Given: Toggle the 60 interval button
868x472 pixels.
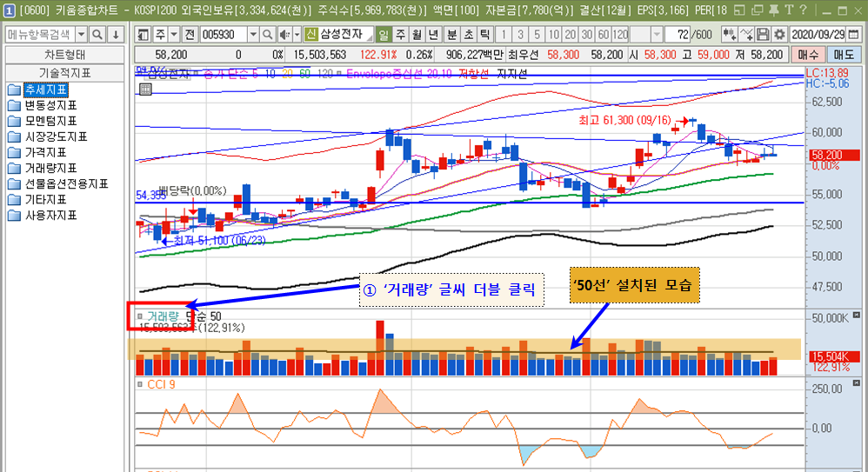Looking at the screenshot, I should tap(603, 35).
